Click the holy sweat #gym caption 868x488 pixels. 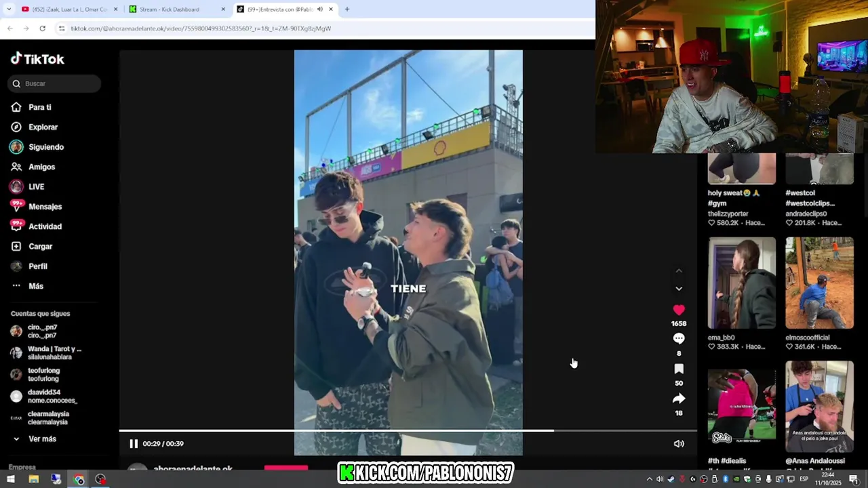click(734, 198)
